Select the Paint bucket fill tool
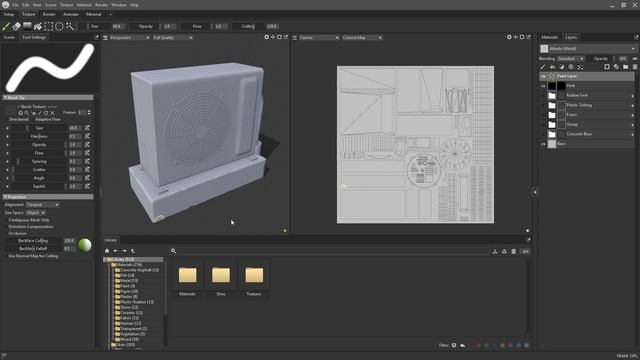 38,27
